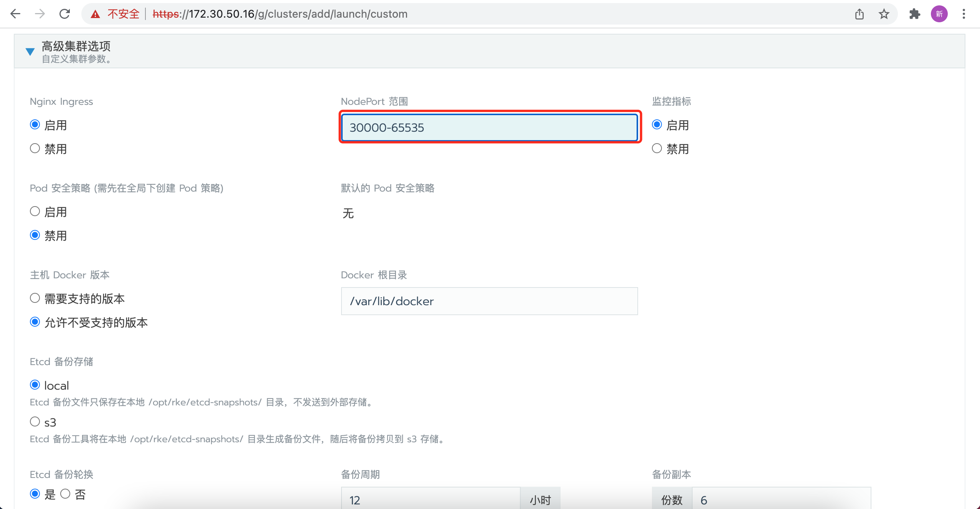980x509 pixels.
Task: Select 需要支持的版本 Docker option
Action: click(35, 298)
